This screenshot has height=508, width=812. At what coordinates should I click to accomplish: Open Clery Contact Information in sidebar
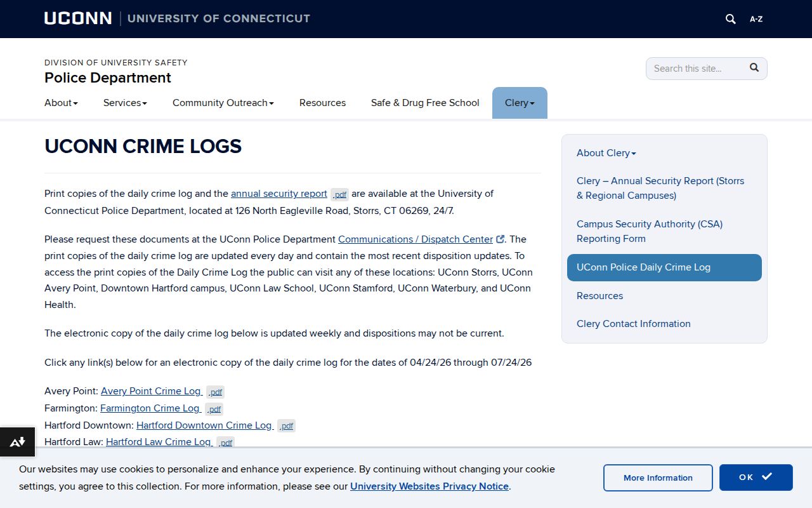tap(633, 324)
